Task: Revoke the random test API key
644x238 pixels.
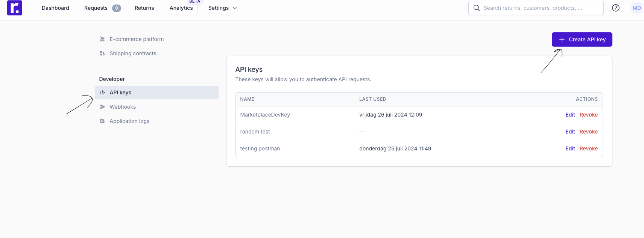Action: [589, 132]
